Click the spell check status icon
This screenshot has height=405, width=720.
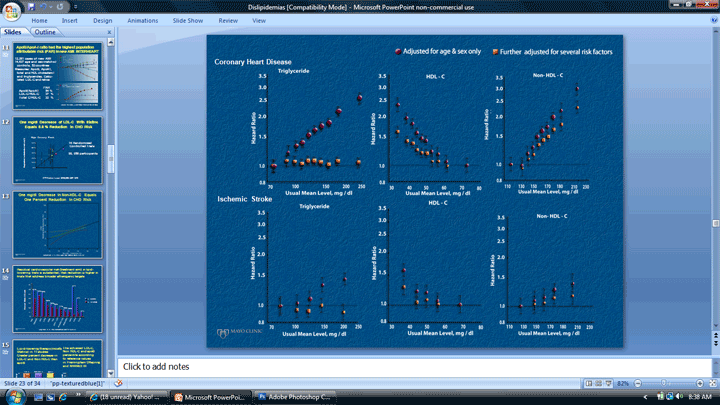[118, 383]
